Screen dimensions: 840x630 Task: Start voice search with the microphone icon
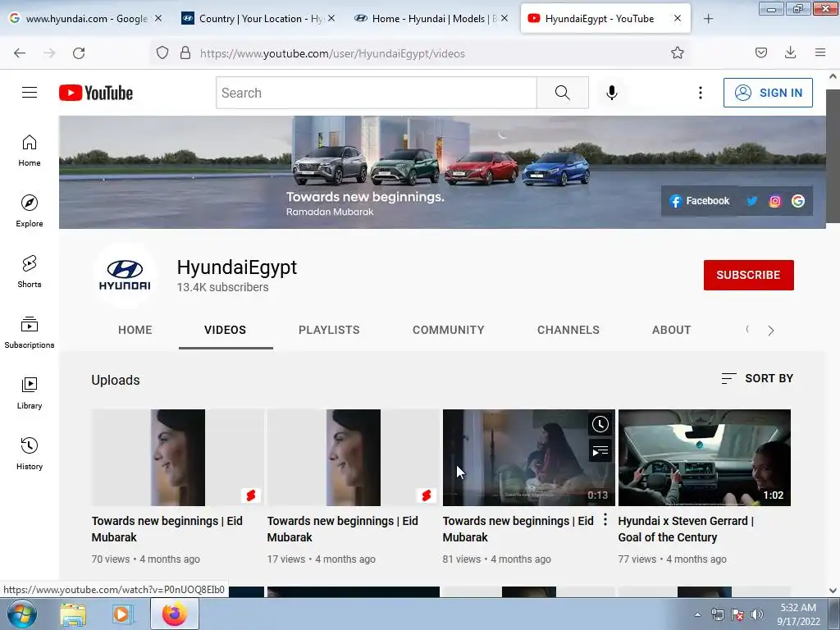point(611,93)
